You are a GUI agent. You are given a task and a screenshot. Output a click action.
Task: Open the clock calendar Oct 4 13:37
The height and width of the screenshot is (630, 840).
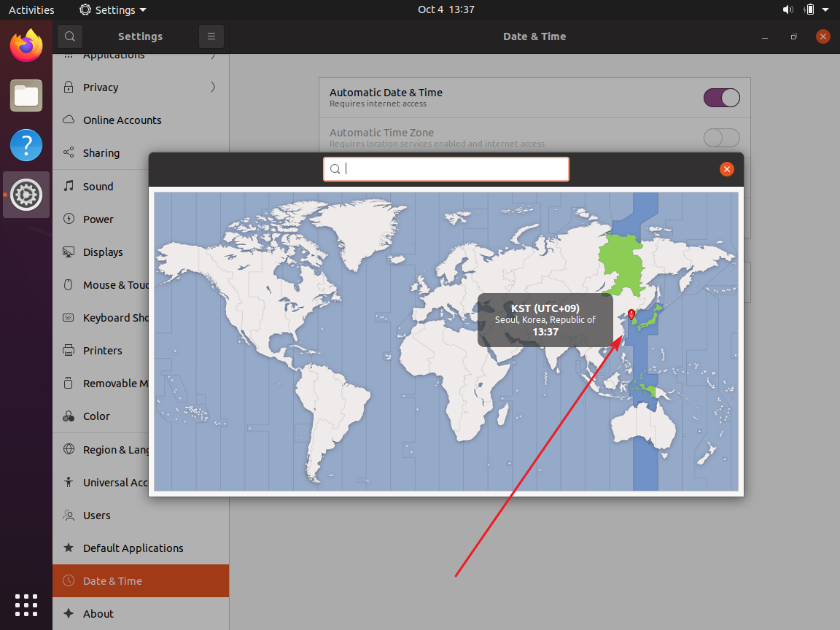tap(446, 9)
